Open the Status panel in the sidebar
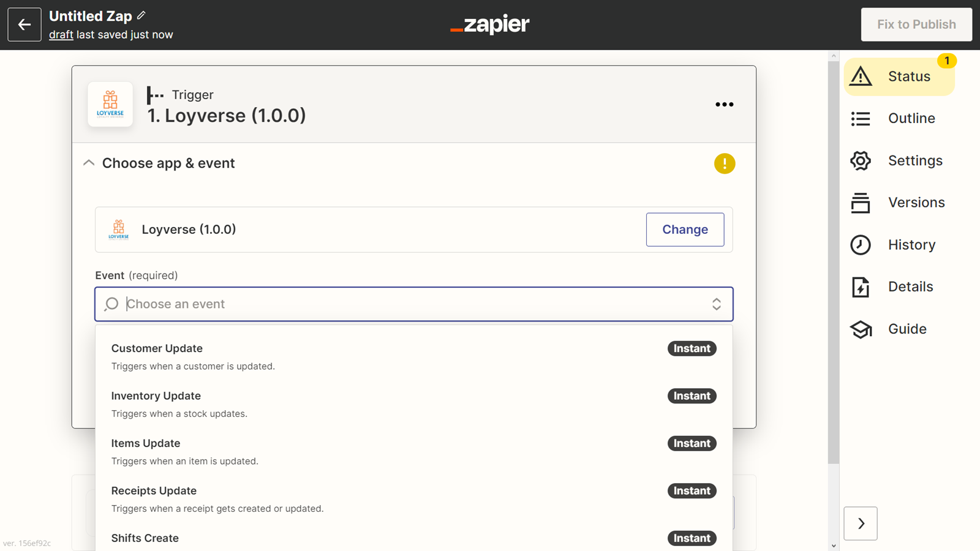 pos(908,76)
